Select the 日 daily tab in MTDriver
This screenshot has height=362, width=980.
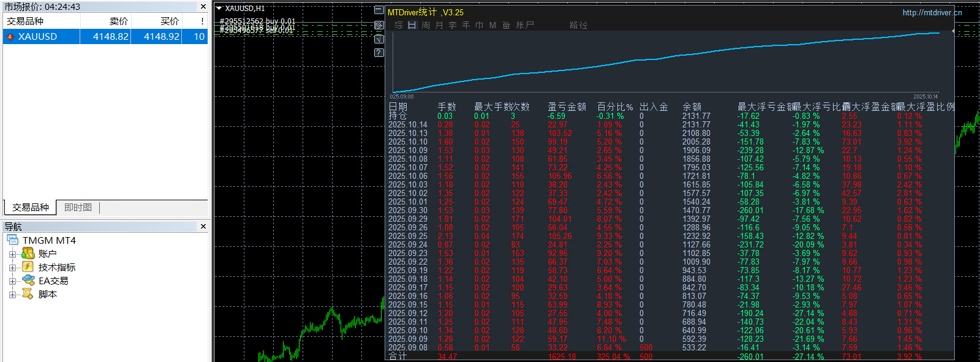click(x=412, y=25)
